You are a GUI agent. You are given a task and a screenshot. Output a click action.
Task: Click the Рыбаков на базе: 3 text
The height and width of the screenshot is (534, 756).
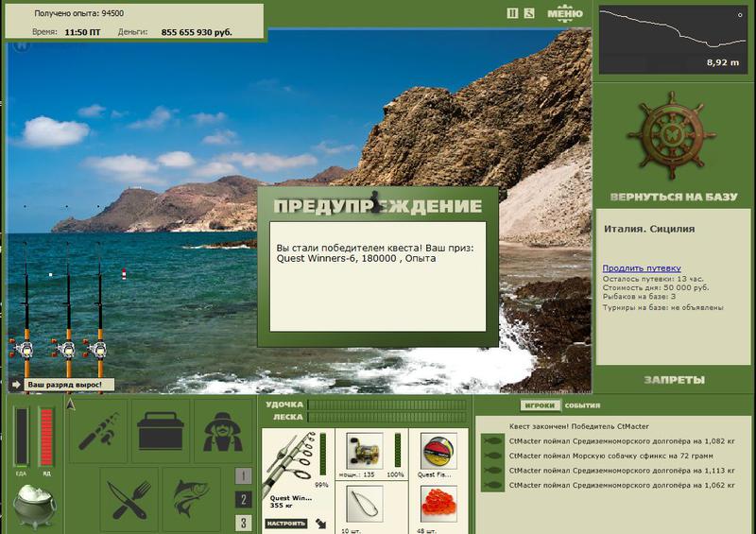point(639,296)
